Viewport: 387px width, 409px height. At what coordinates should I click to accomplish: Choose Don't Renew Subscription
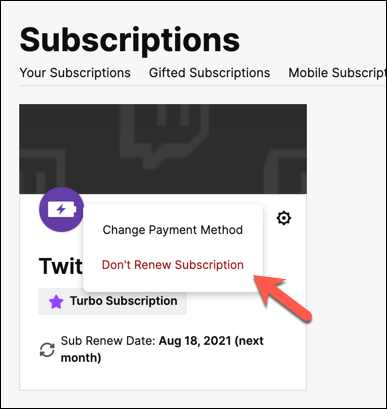tap(173, 265)
